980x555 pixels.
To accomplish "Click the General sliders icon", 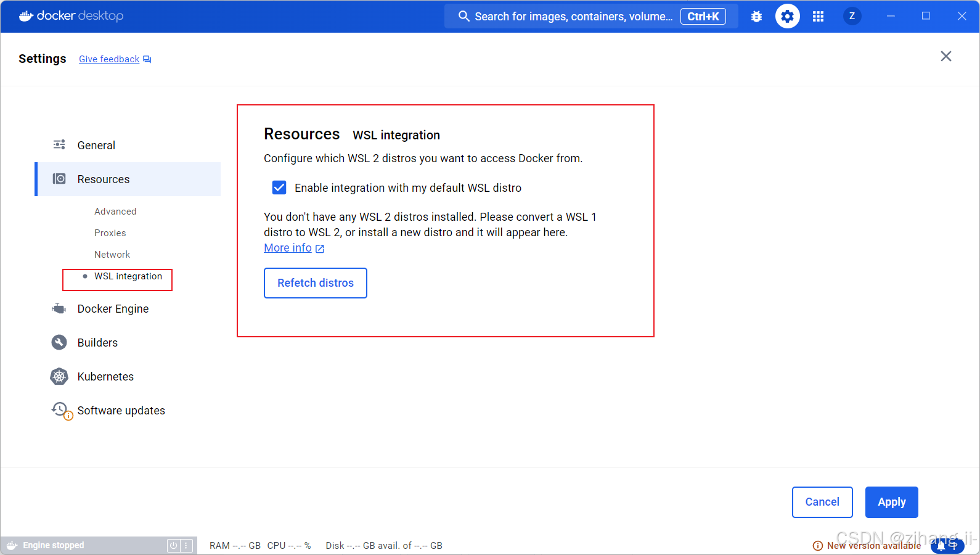I will tap(59, 144).
